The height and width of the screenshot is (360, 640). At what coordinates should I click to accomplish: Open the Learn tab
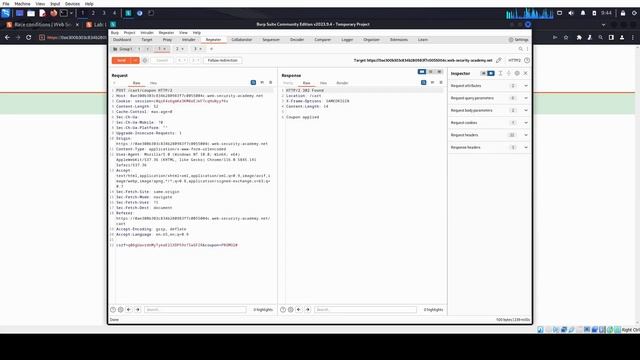(423, 40)
